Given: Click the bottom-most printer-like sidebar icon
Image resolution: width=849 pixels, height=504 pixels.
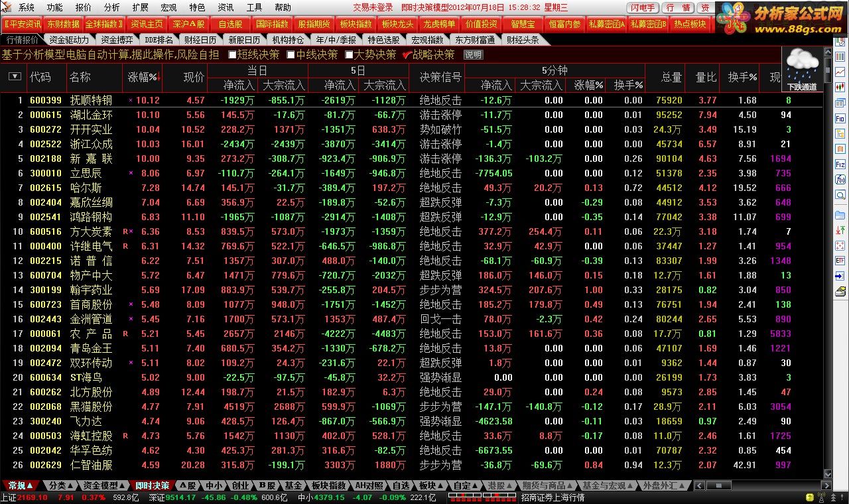Looking at the screenshot, I should click(840, 290).
